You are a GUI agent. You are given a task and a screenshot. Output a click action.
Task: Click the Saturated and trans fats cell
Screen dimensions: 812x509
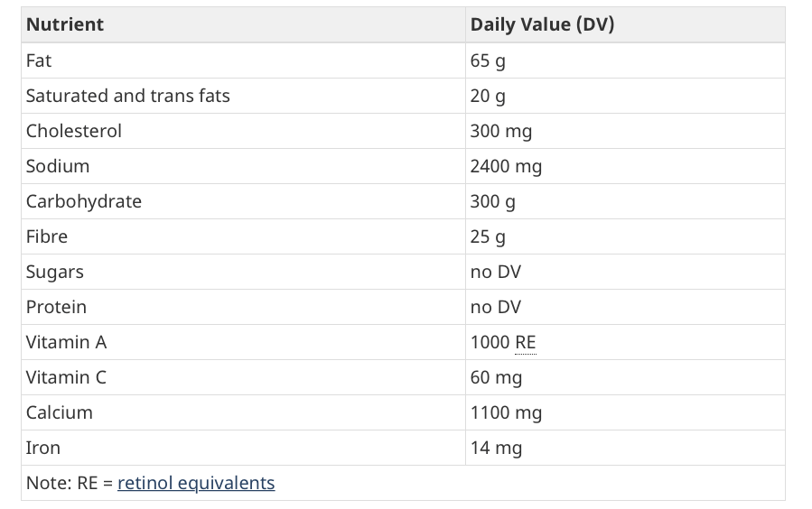[128, 96]
